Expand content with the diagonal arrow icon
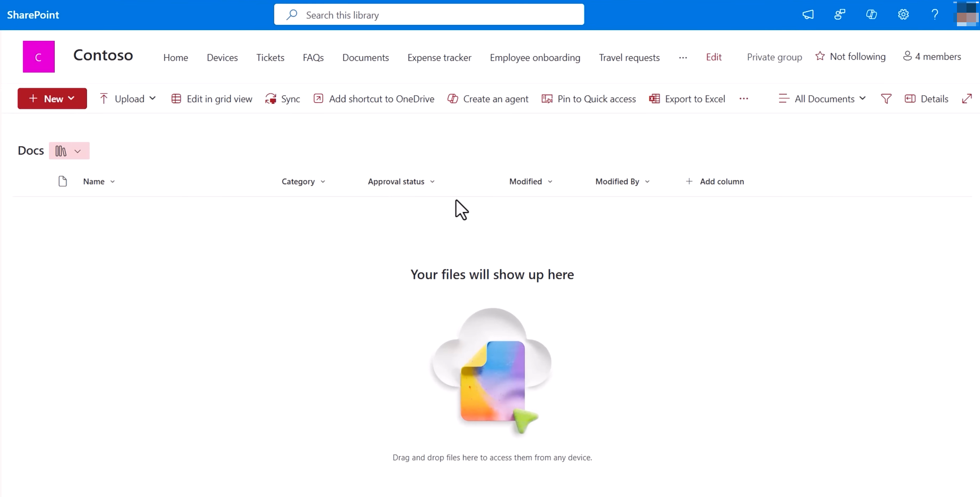 pos(967,99)
